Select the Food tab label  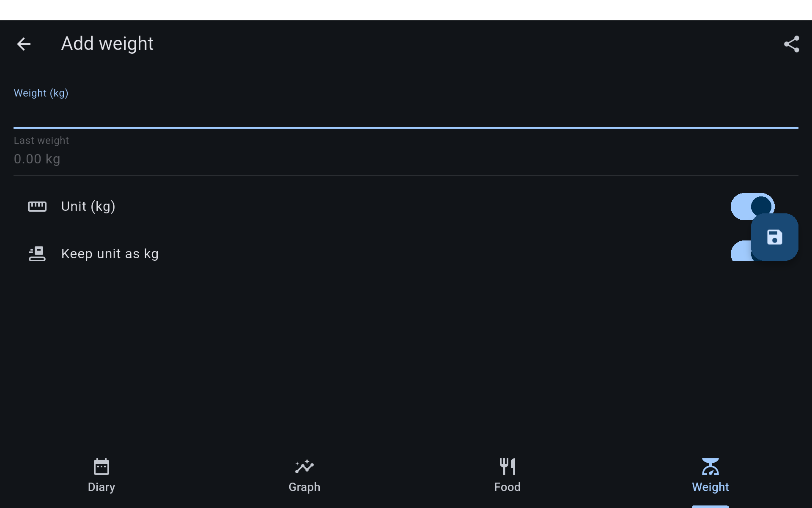(x=507, y=487)
